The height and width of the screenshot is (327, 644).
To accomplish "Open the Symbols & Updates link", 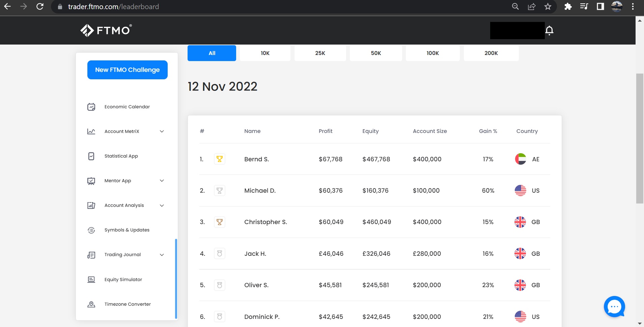I will (127, 230).
